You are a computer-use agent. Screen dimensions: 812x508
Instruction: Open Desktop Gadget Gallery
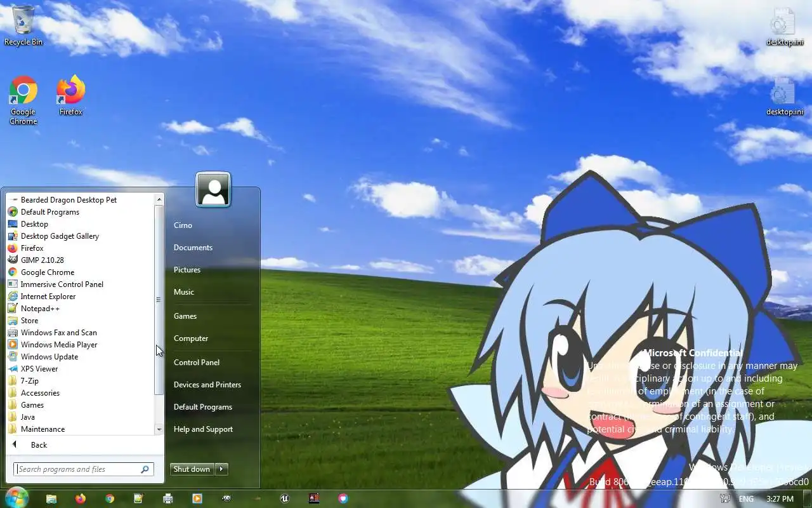coord(80,236)
